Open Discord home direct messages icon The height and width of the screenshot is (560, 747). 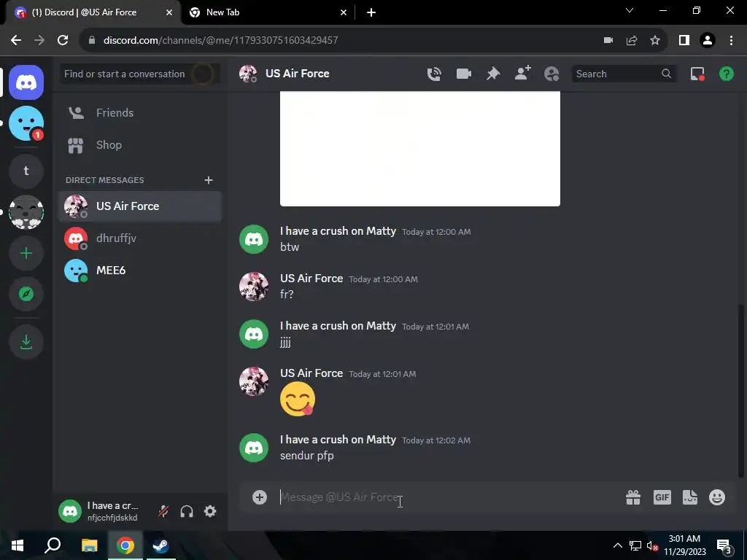click(x=26, y=82)
